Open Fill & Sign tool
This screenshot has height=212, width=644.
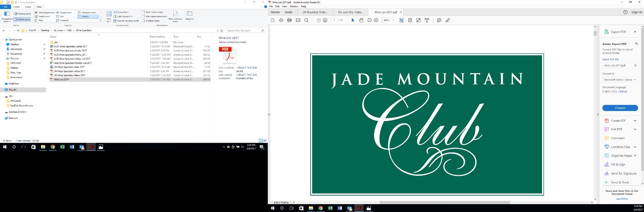[618, 165]
